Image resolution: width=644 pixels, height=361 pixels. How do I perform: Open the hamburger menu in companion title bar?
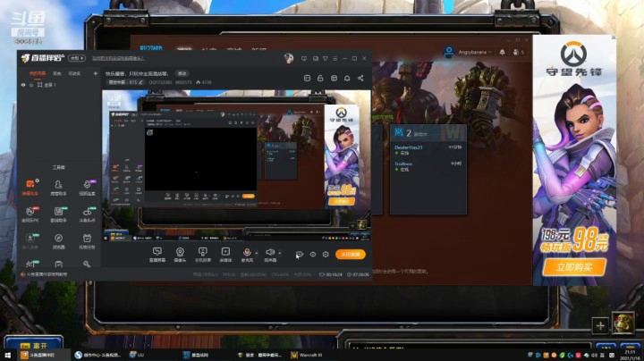point(335,59)
